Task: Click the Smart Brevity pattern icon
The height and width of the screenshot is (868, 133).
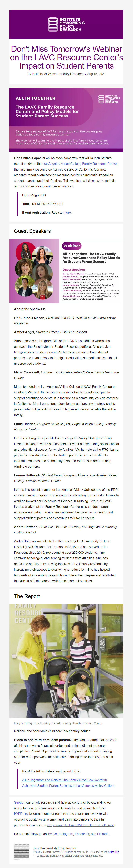Action: point(21,851)
